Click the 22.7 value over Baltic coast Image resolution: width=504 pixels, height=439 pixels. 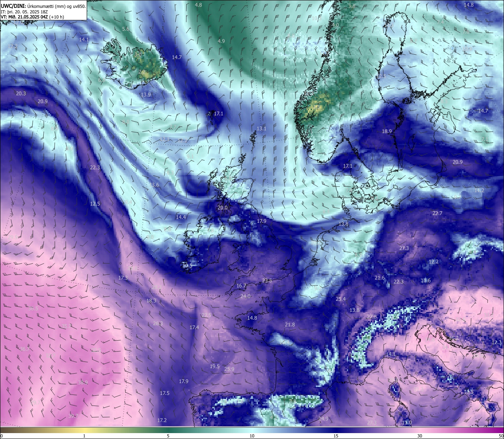pyautogui.click(x=437, y=213)
